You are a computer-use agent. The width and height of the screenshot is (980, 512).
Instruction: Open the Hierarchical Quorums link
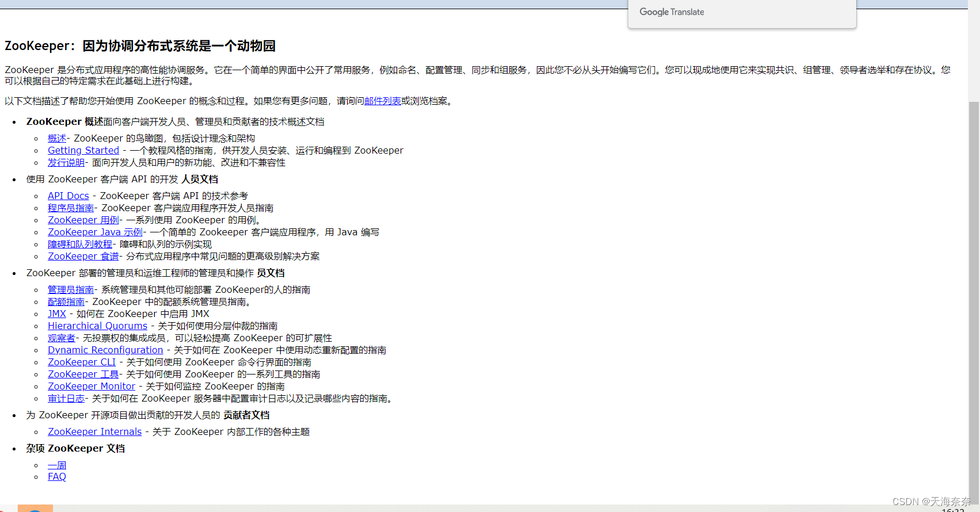pos(98,326)
